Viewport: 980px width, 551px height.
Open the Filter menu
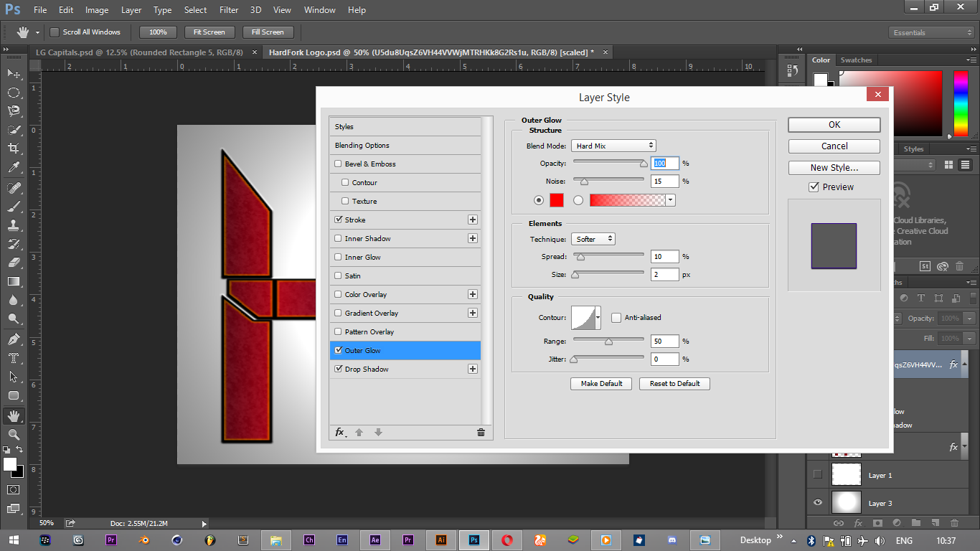(x=229, y=10)
